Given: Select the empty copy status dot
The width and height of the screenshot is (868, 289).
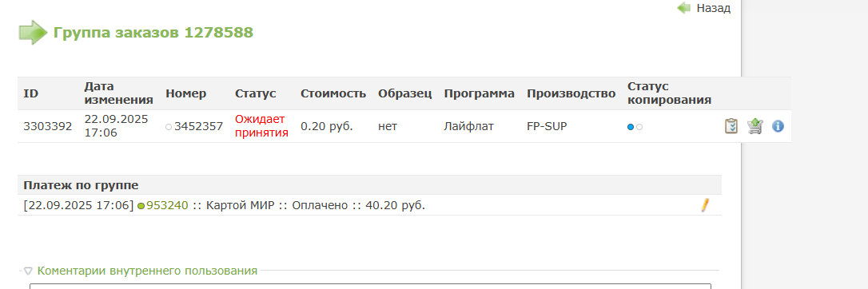Looking at the screenshot, I should (x=639, y=127).
